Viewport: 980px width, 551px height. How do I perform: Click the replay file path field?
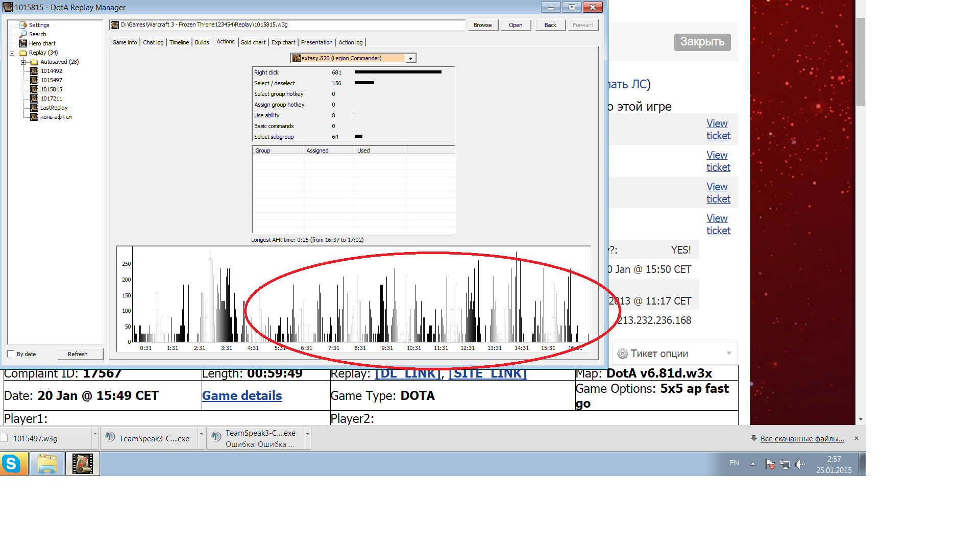[287, 24]
